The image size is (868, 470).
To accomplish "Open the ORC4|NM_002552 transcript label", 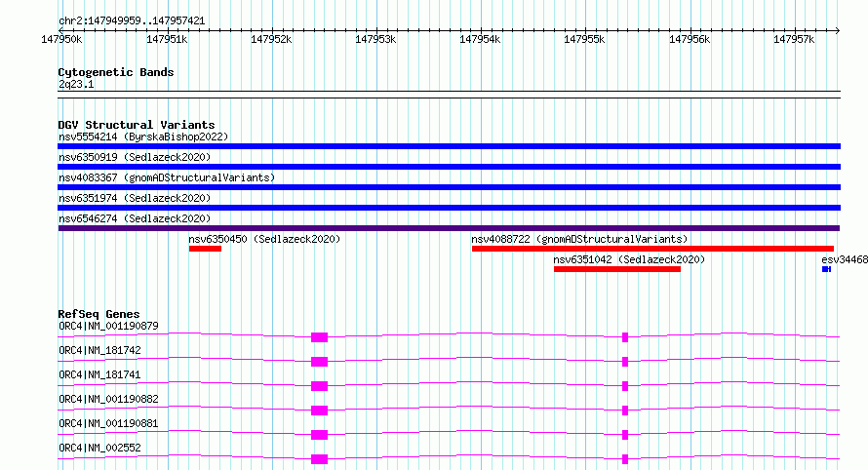I will click(x=99, y=448).
